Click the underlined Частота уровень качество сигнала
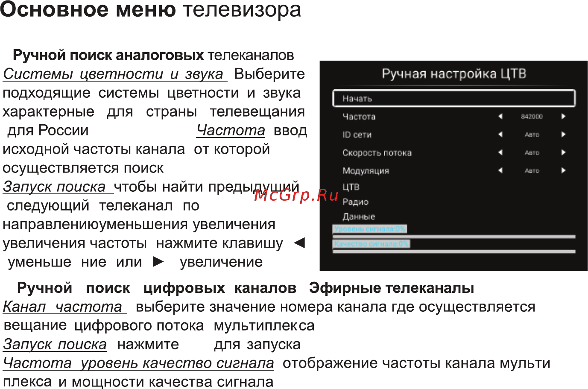Viewport: 588px width, 389px height. (138, 363)
